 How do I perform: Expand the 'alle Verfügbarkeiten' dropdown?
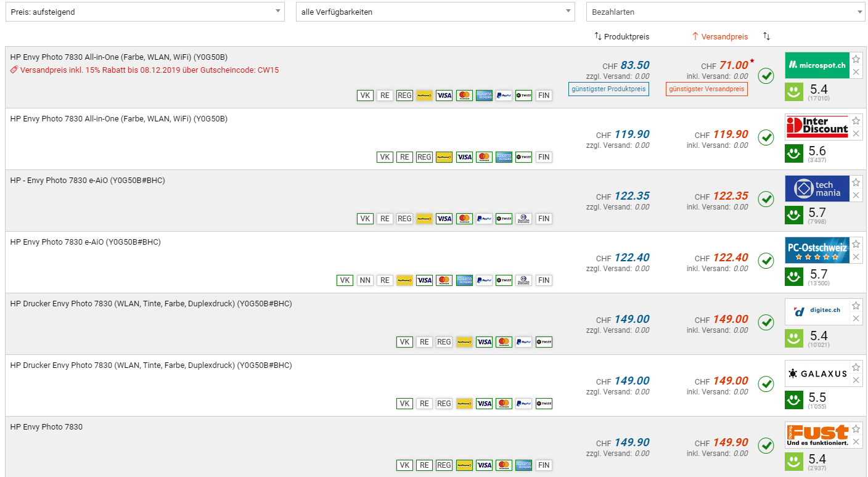(435, 12)
